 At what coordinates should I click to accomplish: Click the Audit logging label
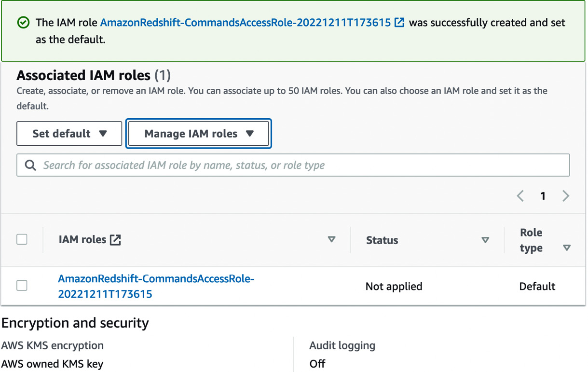point(342,345)
